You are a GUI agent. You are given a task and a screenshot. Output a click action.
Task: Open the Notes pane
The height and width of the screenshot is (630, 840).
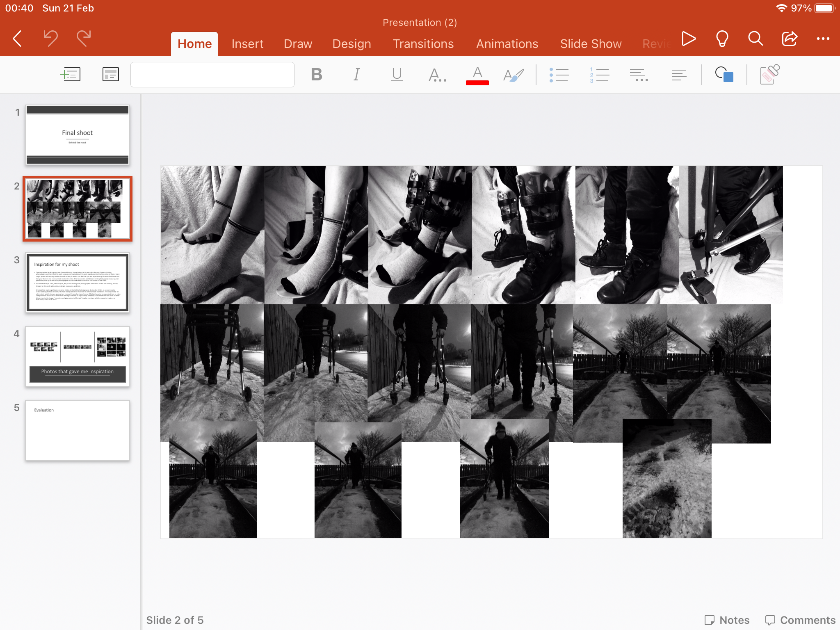click(x=727, y=620)
